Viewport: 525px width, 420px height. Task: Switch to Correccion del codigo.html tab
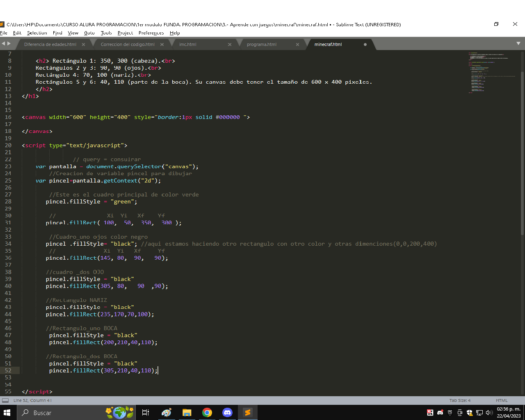(128, 44)
